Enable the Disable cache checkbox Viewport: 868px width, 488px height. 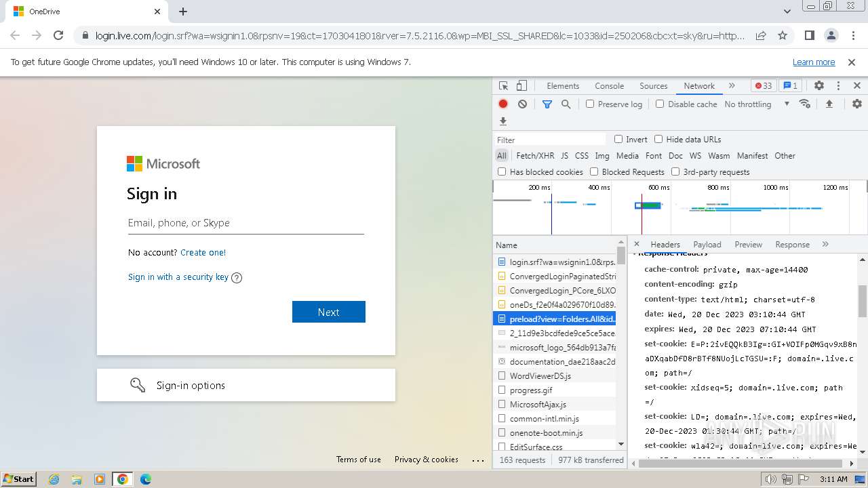(x=660, y=104)
